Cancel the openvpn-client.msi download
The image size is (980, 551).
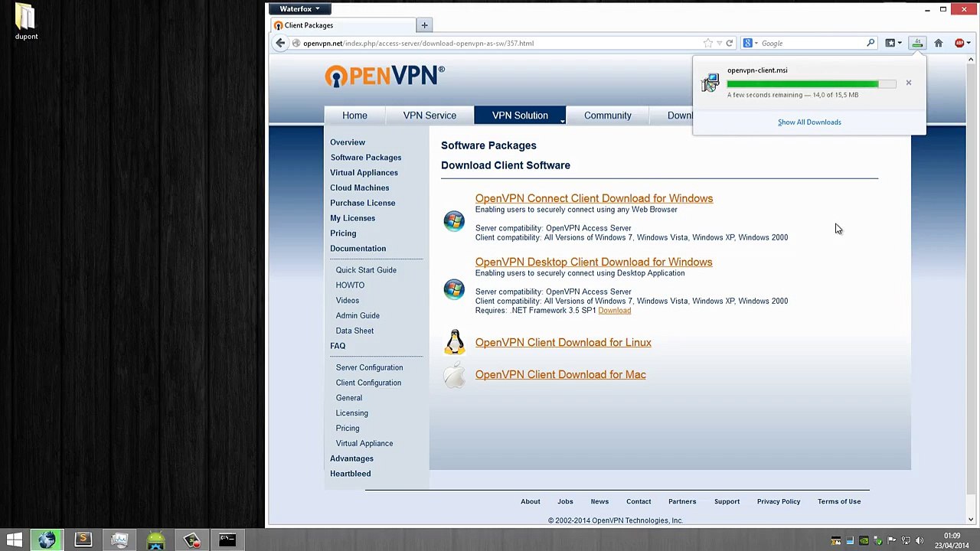click(909, 83)
